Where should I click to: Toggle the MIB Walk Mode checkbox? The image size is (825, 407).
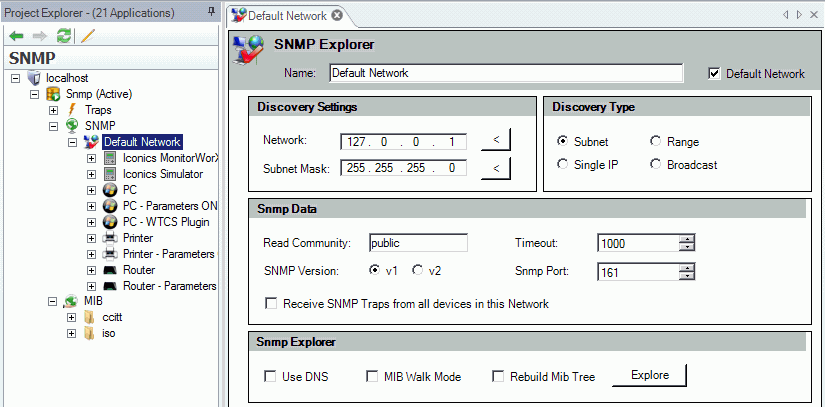370,377
